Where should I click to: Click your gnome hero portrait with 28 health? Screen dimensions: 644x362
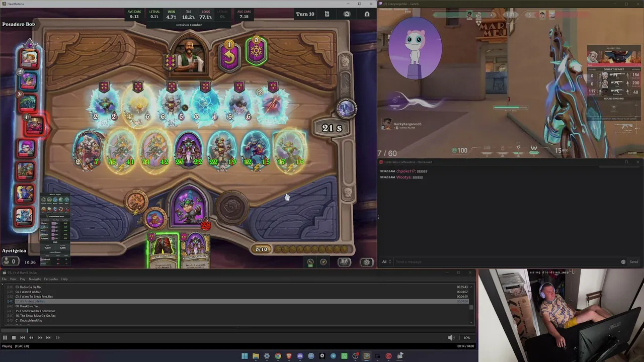[189, 206]
